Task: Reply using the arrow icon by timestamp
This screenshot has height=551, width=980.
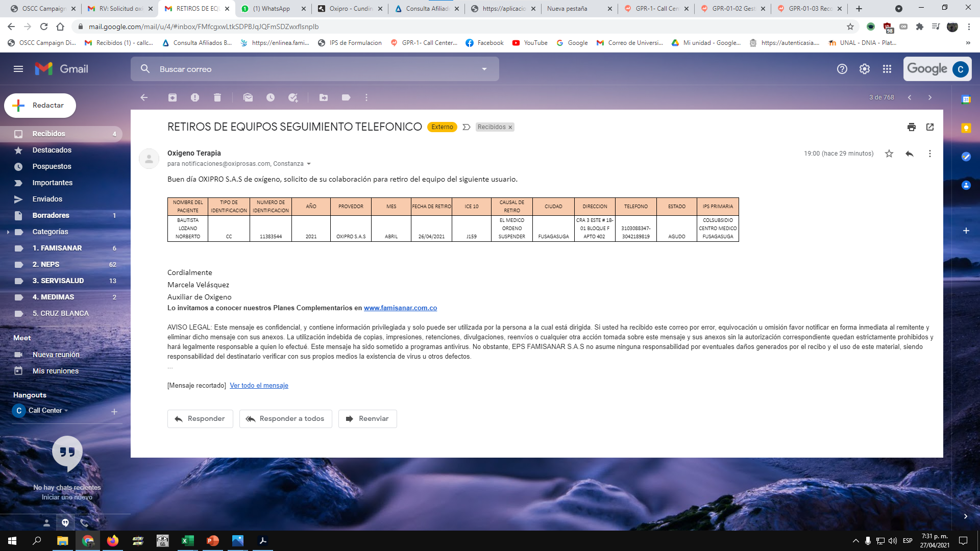Action: tap(910, 154)
